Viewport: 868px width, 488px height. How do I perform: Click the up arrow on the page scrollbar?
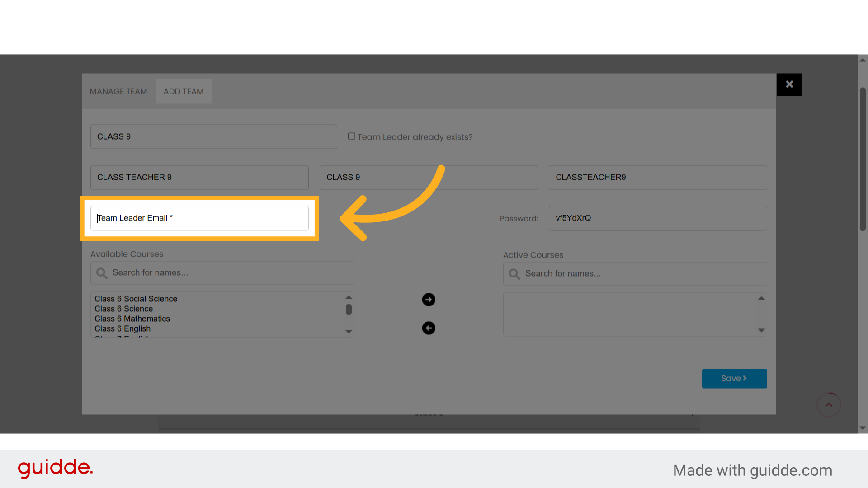click(x=862, y=60)
